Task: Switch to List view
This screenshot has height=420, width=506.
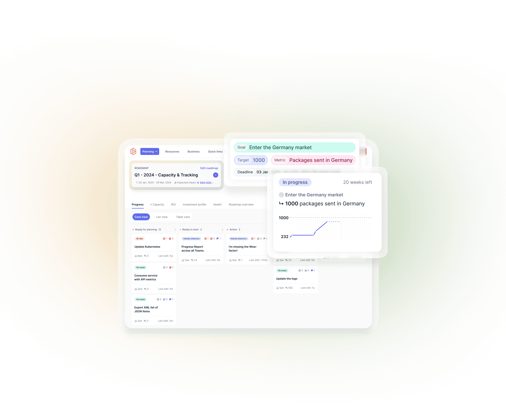Action: pos(161,217)
